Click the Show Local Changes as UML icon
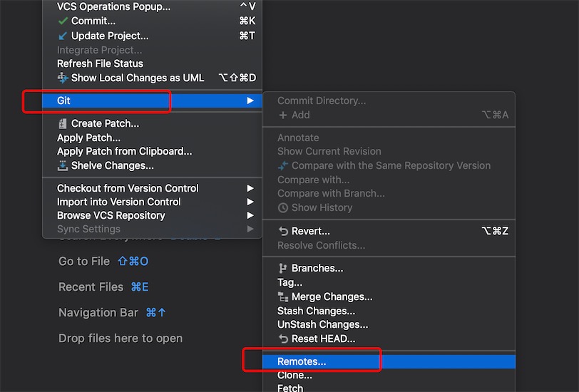 (x=63, y=78)
